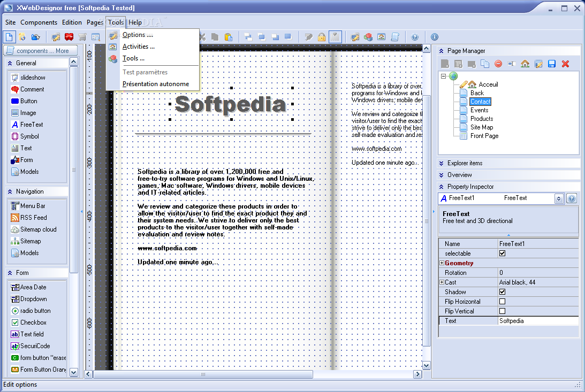Click the blue help question toolbar icon

(x=415, y=37)
